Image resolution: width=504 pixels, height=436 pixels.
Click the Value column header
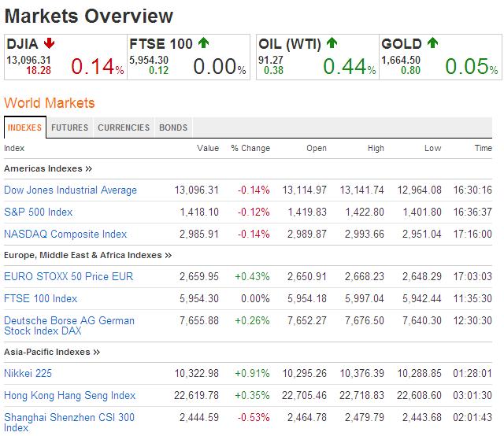(208, 148)
